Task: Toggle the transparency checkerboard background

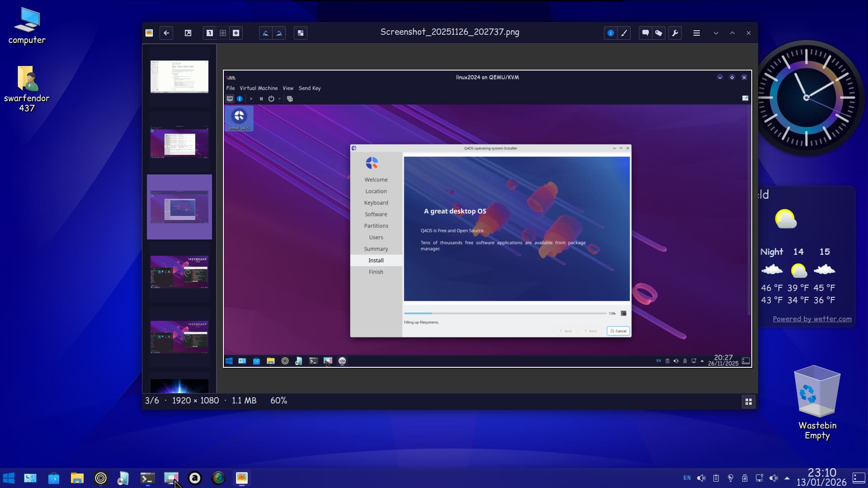Action: click(x=301, y=33)
